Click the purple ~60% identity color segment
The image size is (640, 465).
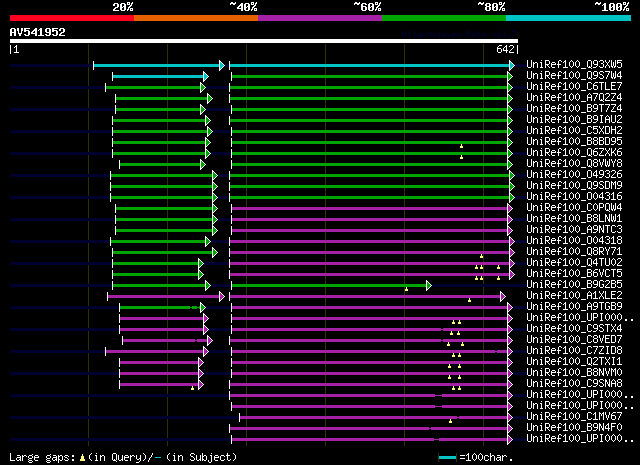[x=320, y=18]
